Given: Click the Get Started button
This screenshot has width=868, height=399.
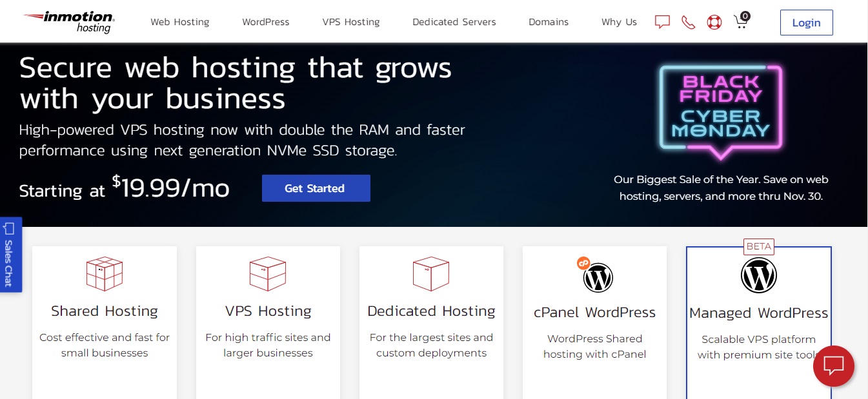Looking at the screenshot, I should click(x=316, y=188).
